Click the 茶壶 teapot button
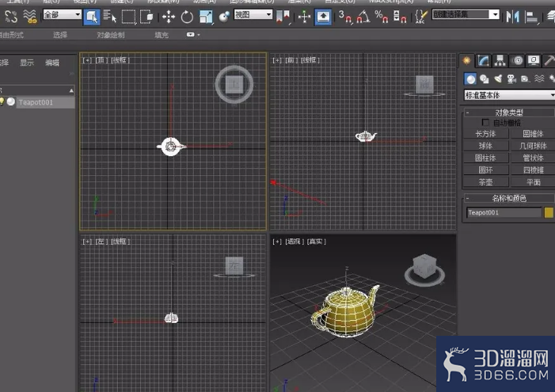555x392 pixels. 485,182
